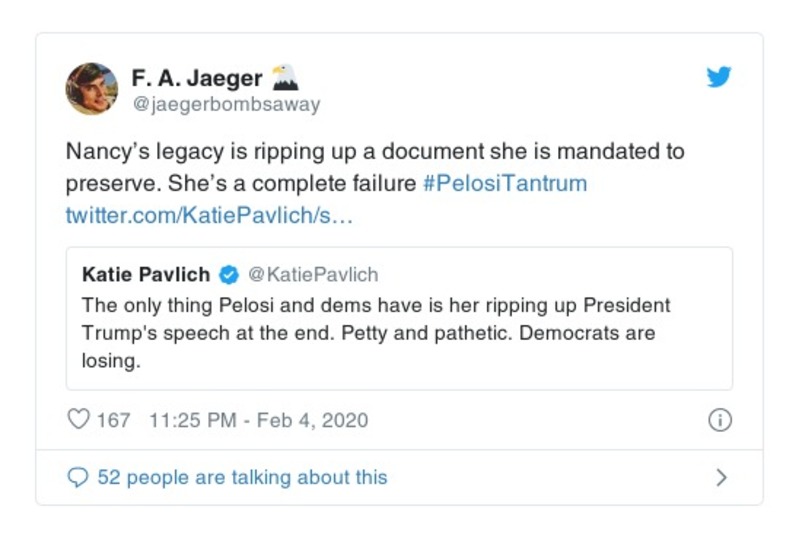View "52 people are talking about this"
This screenshot has height=538, width=799.
click(x=242, y=477)
